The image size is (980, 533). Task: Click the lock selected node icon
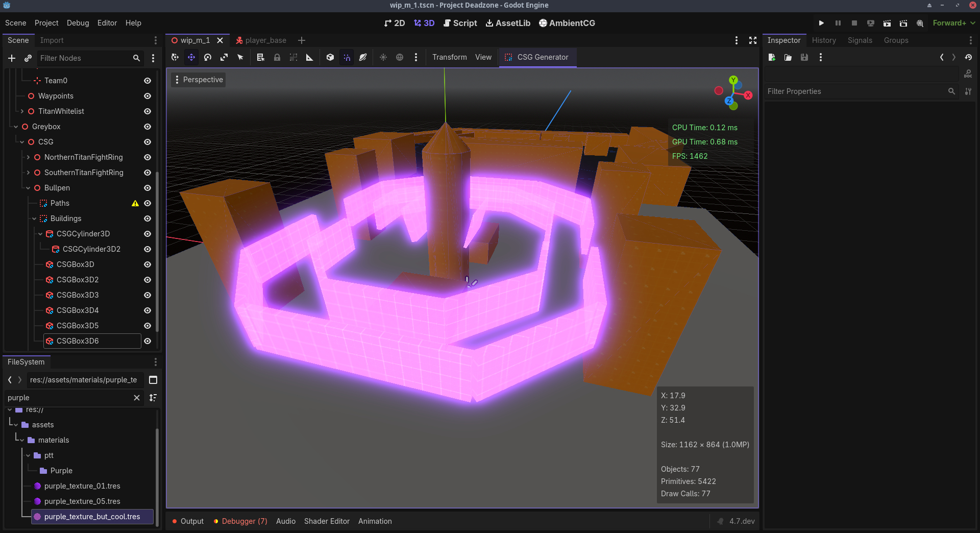(277, 57)
